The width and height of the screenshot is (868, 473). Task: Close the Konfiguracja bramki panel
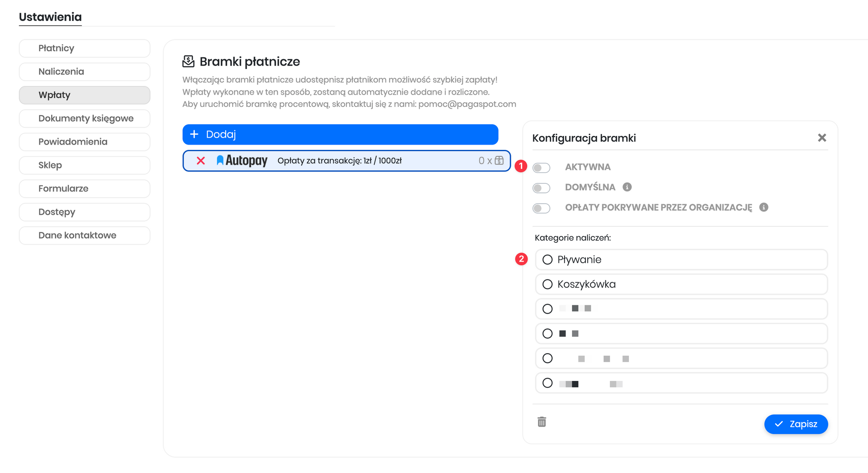tap(822, 138)
